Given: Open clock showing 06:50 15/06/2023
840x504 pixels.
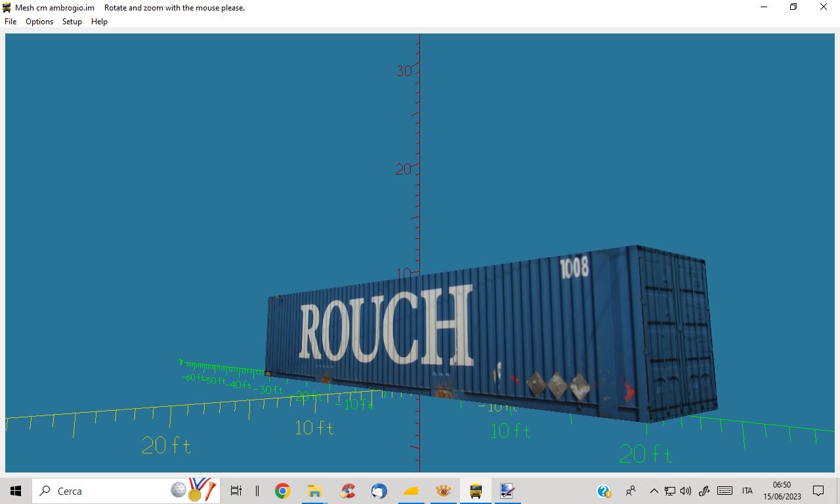Looking at the screenshot, I should [x=782, y=491].
